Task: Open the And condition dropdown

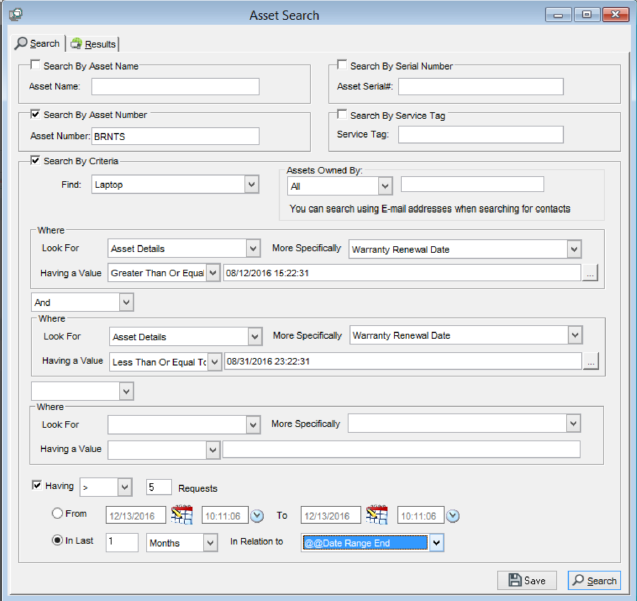Action: click(126, 302)
